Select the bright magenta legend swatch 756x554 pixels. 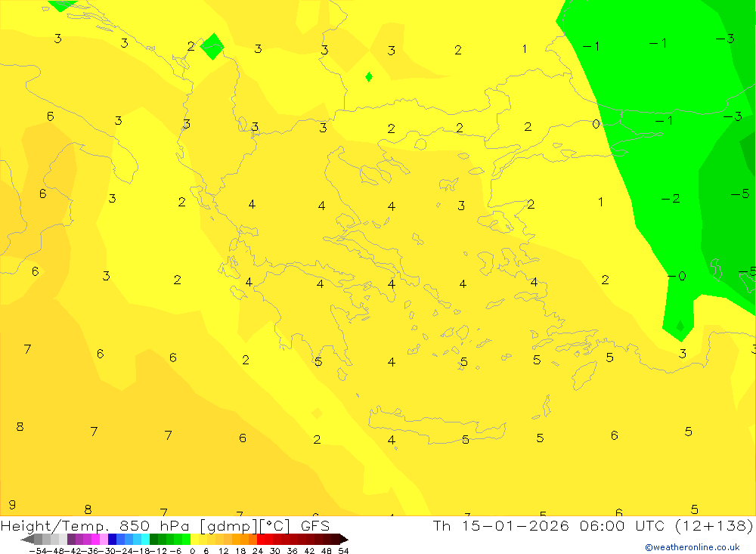click(95, 540)
